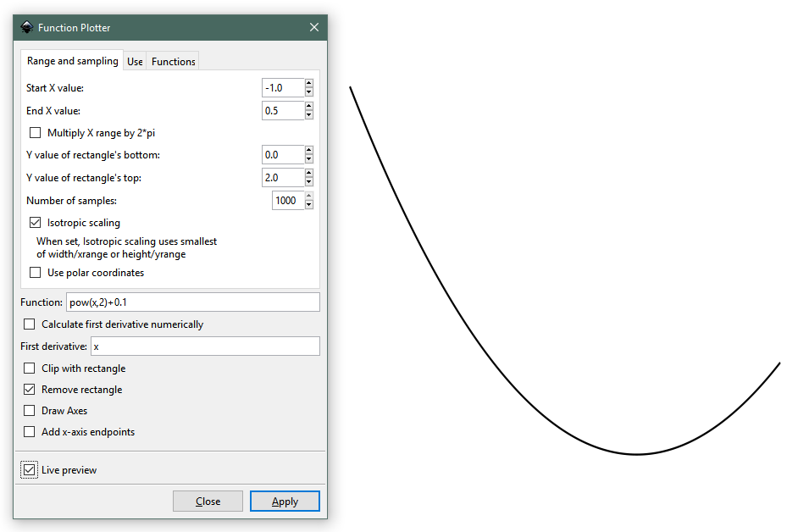Enable Use polar coordinates
The image size is (798, 532).
35,272
